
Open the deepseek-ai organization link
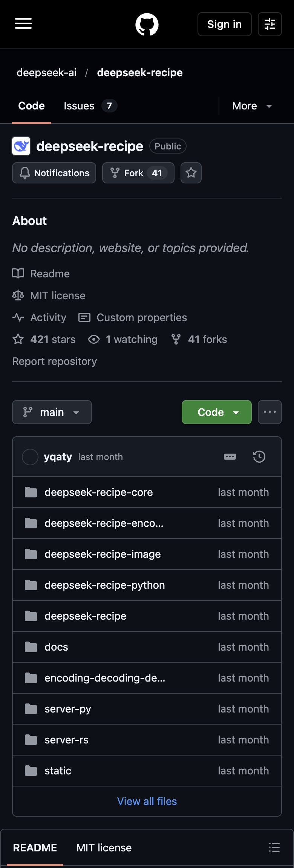[47, 72]
